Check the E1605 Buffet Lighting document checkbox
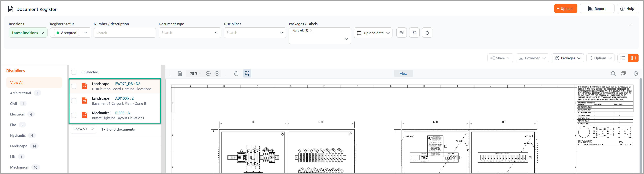The image size is (644, 174). [x=74, y=115]
